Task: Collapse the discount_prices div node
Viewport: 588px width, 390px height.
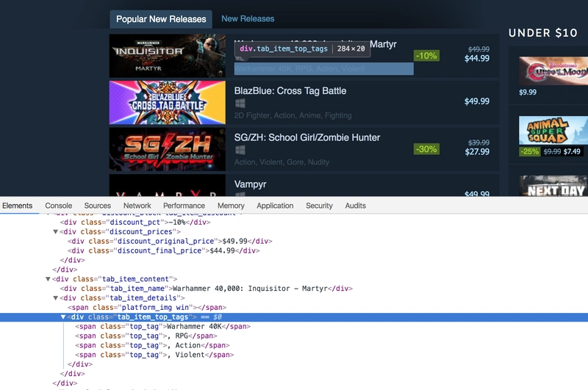Action: coord(56,232)
